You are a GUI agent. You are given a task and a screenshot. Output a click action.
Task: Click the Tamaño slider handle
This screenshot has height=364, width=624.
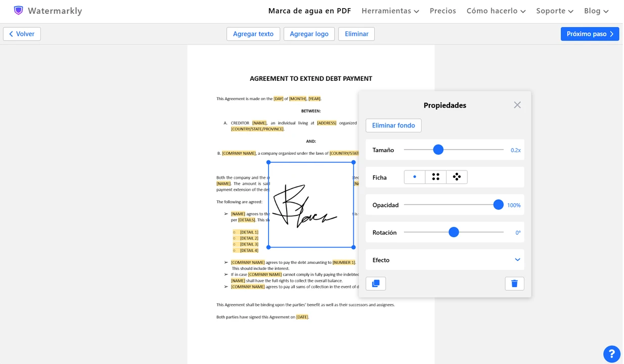[438, 150]
